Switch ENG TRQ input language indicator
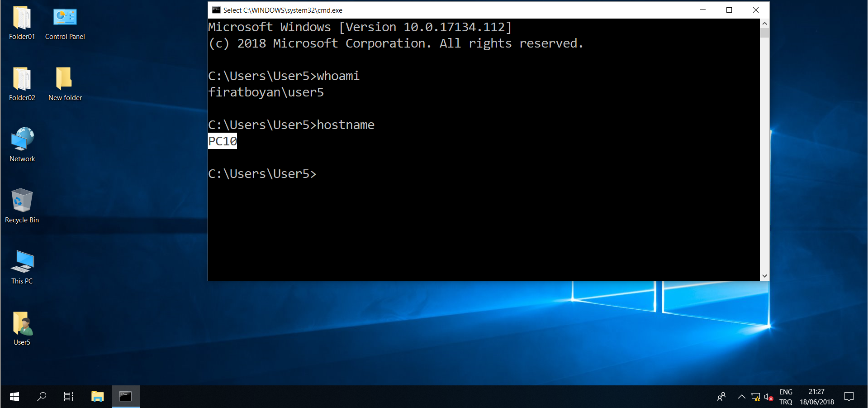The image size is (868, 408). coord(786,397)
